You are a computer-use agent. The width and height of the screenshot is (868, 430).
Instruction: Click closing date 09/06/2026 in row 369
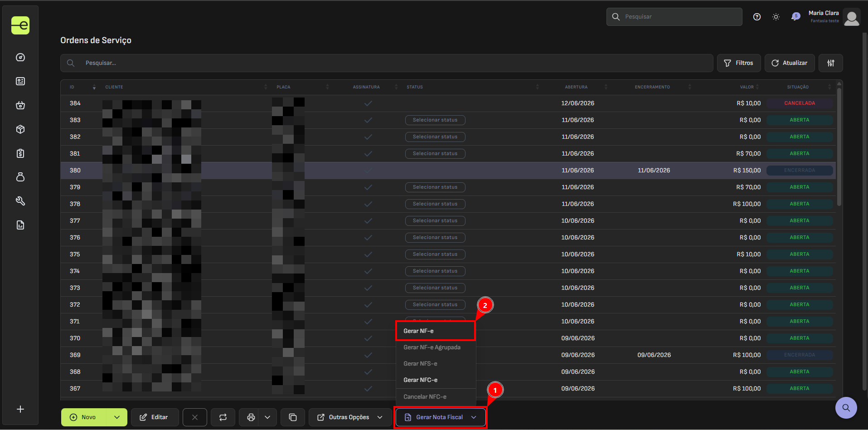[654, 355]
